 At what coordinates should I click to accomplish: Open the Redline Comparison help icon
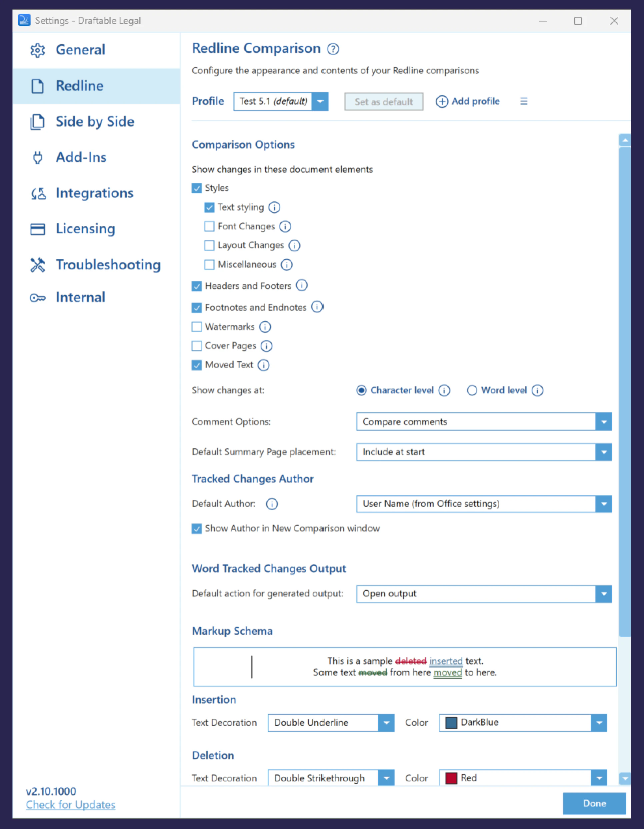(x=332, y=49)
